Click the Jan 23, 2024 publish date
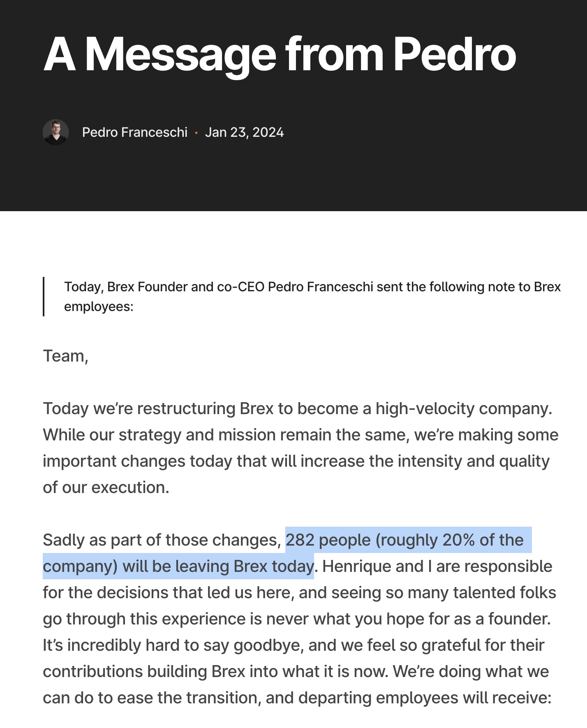Screen dimensions: 587x728 click(x=244, y=132)
